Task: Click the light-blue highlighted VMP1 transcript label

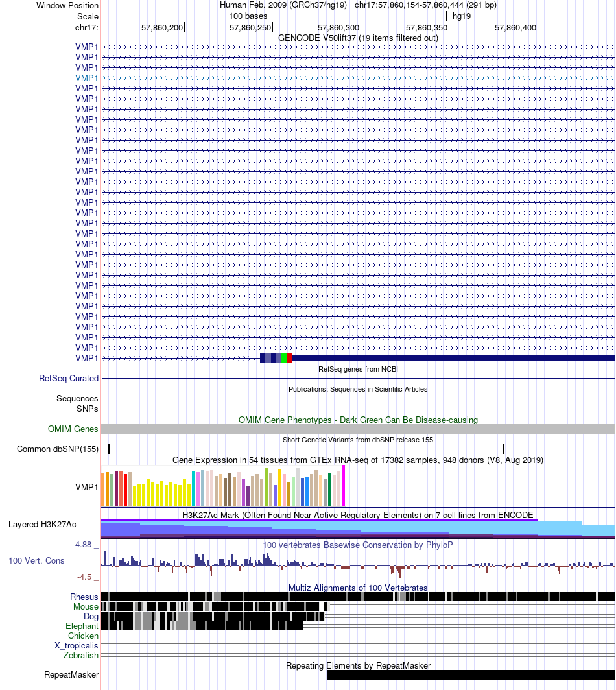Action: (87, 78)
